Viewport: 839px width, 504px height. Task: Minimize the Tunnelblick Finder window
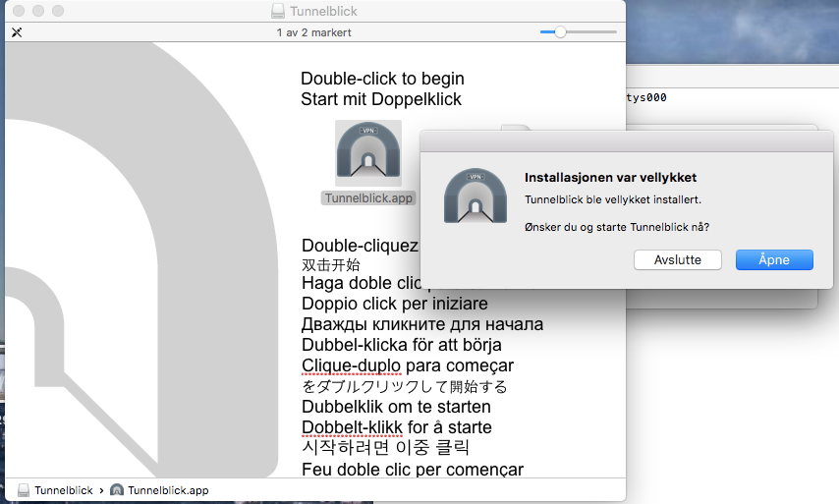[38, 12]
